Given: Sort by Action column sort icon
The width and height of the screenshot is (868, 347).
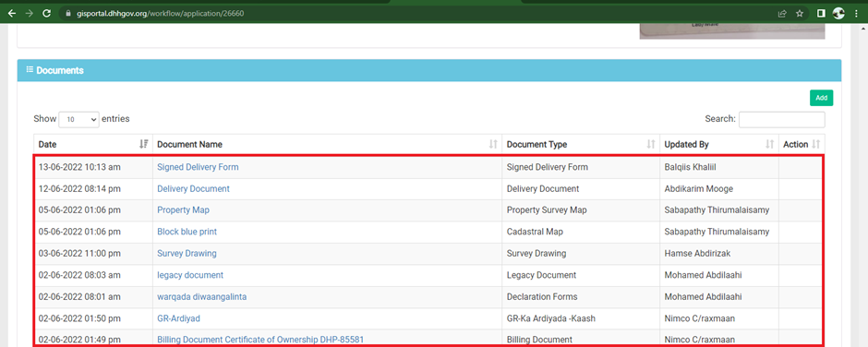Looking at the screenshot, I should 816,145.
